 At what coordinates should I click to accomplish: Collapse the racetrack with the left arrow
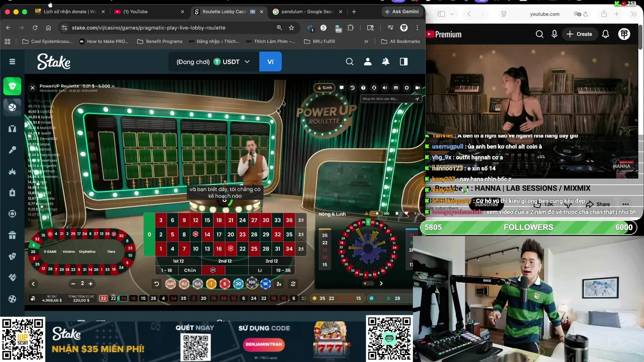click(33, 284)
